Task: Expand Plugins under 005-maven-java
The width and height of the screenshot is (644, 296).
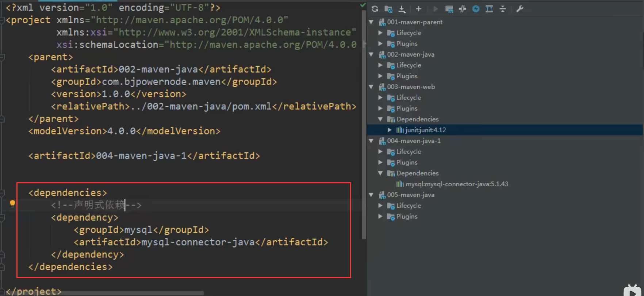Action: click(x=380, y=217)
